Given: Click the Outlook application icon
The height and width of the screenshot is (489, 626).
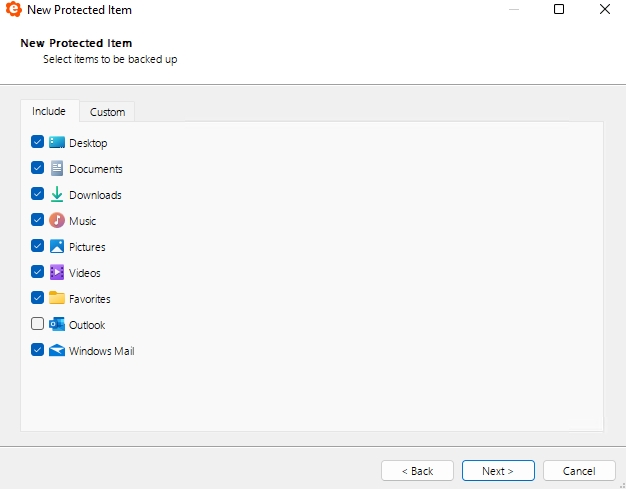Looking at the screenshot, I should (57, 324).
